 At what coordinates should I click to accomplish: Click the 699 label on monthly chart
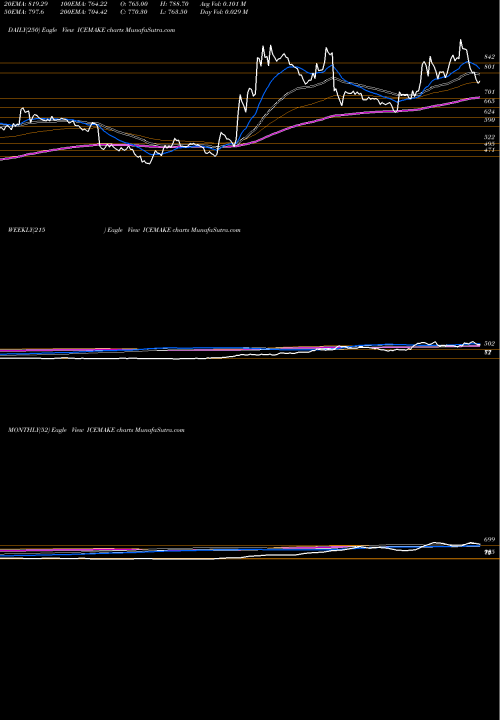tap(489, 540)
